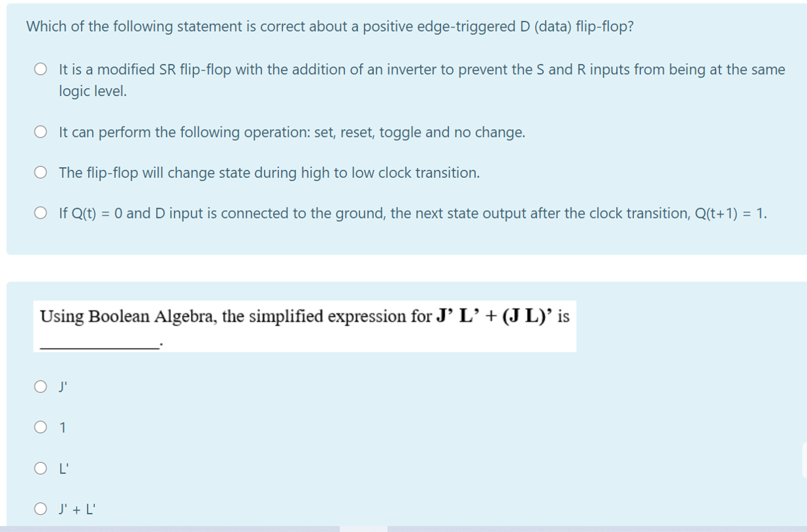Select the J' answer choice
807x532 pixels.
point(40,387)
